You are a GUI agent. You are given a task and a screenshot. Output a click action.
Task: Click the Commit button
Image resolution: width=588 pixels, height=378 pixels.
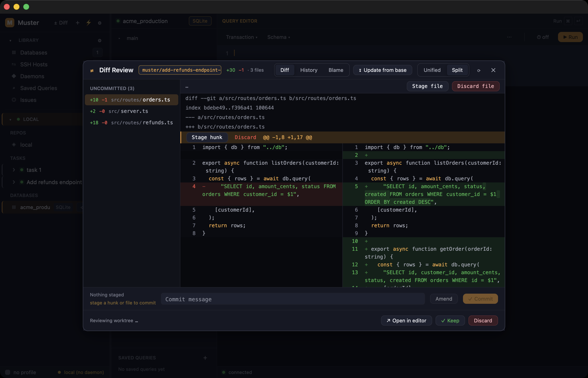(480, 299)
